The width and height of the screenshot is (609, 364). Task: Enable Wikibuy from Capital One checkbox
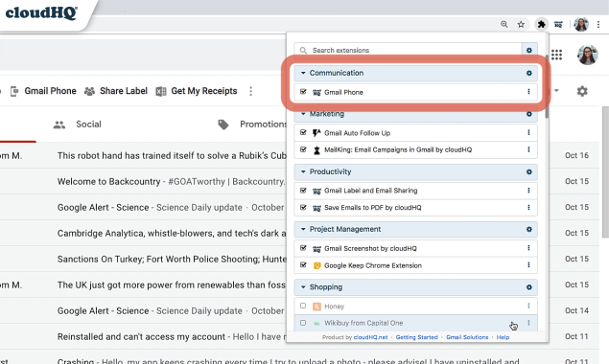303,323
